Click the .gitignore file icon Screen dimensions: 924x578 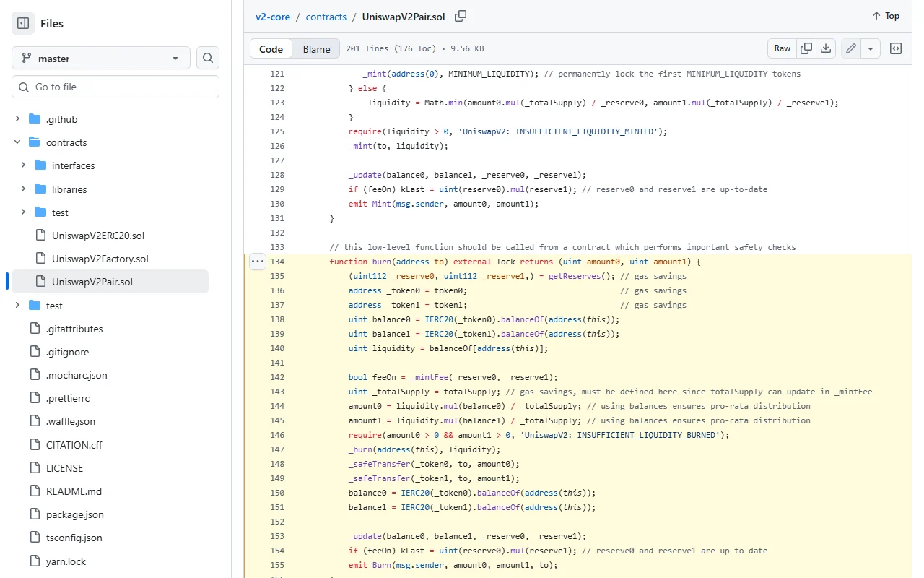pos(34,352)
